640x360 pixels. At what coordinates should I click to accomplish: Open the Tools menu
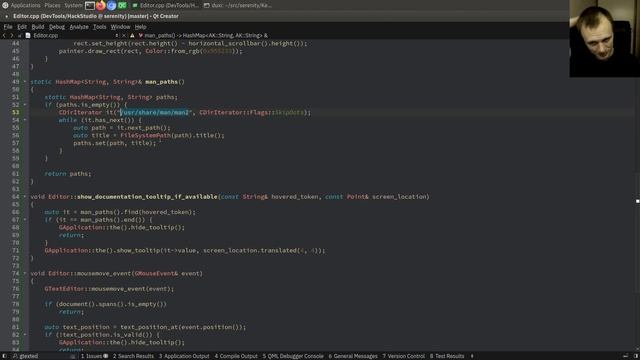pyautogui.click(x=99, y=27)
